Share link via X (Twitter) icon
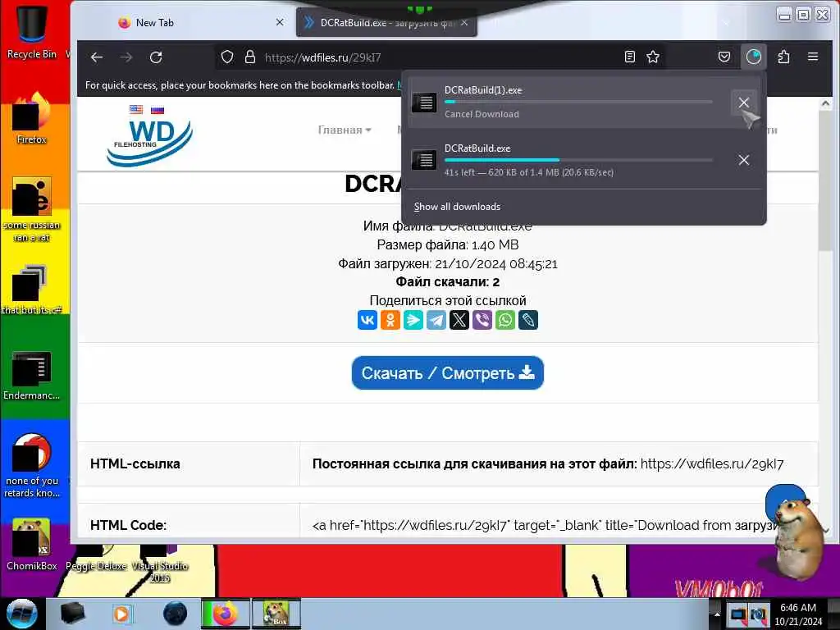 [459, 321]
